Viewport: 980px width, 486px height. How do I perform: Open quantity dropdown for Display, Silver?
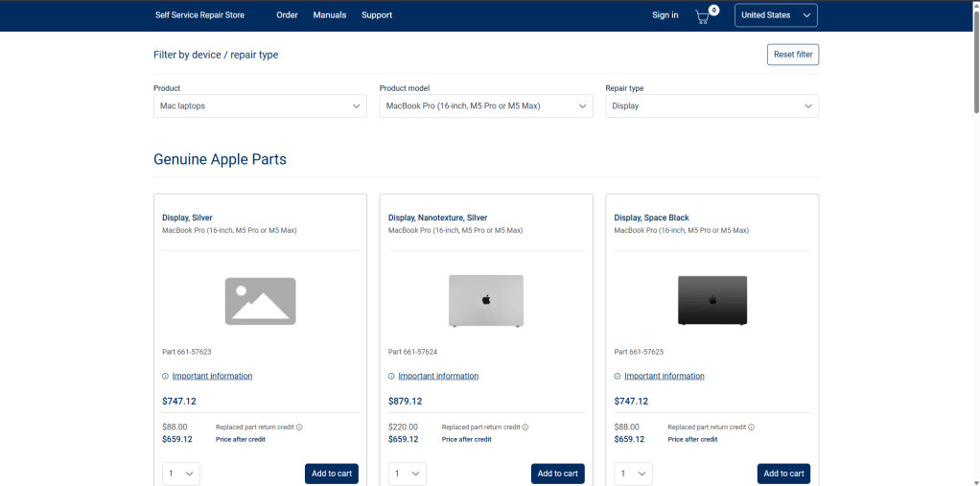coord(181,474)
